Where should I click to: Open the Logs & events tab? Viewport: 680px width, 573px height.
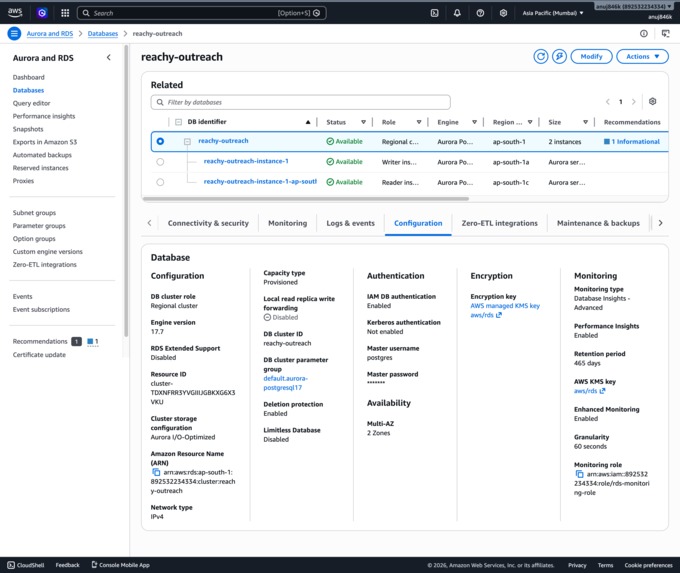350,223
